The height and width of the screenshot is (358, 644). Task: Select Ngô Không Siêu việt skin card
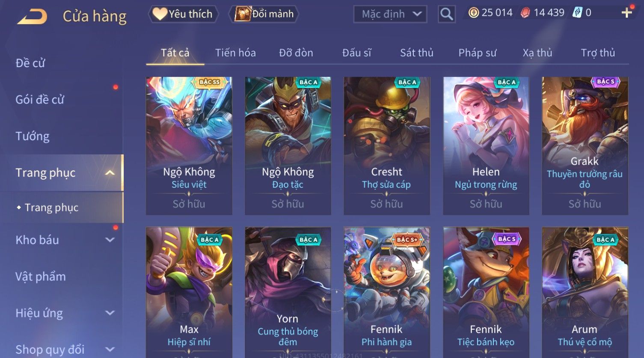189,146
